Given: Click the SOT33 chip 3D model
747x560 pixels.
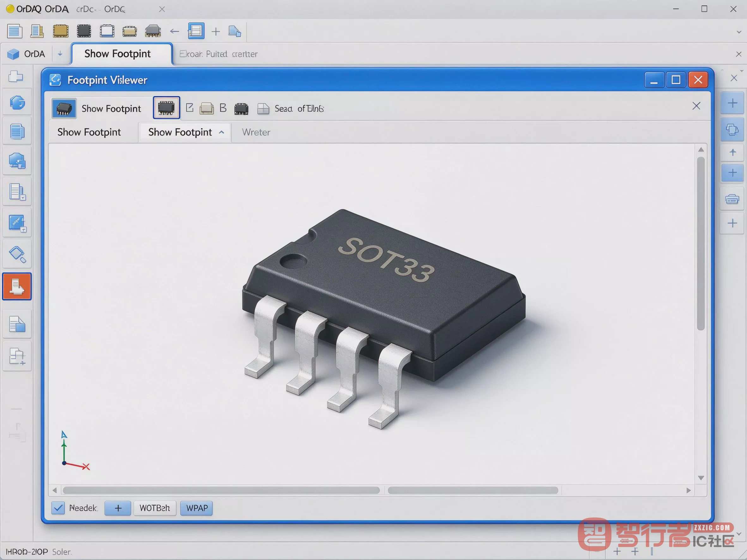Looking at the screenshot, I should point(384,319).
